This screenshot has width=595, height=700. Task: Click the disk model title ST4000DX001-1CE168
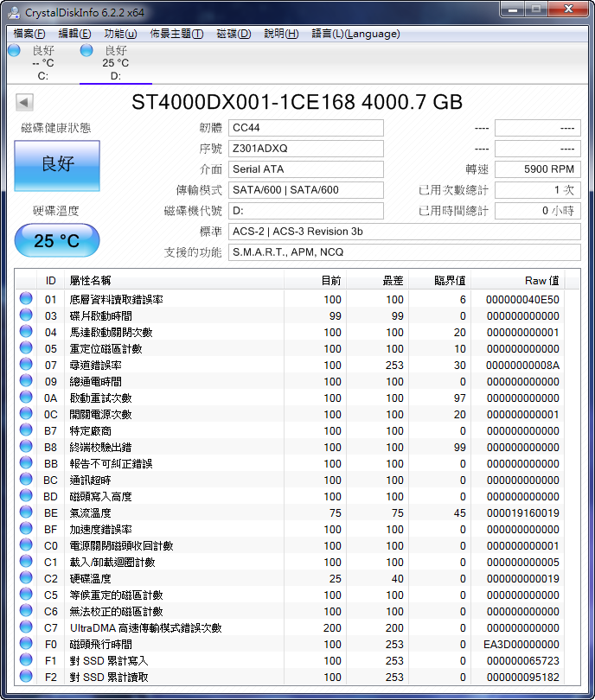[x=243, y=102]
